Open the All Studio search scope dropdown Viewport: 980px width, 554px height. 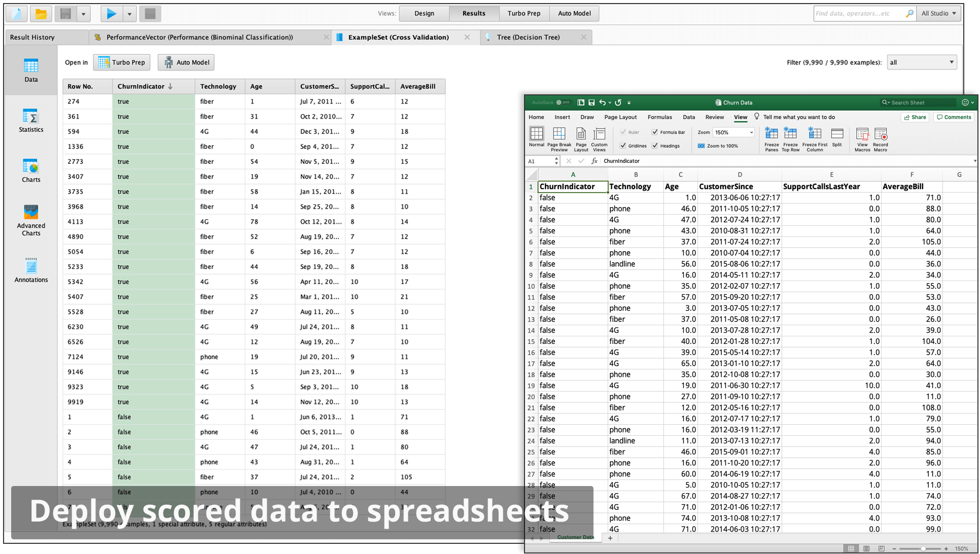[939, 14]
